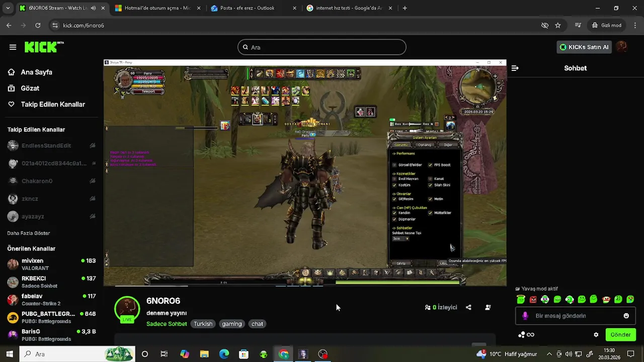Toggle the Müttefikler checkbox
Viewport: 644px width, 362px height.
pyautogui.click(x=430, y=213)
